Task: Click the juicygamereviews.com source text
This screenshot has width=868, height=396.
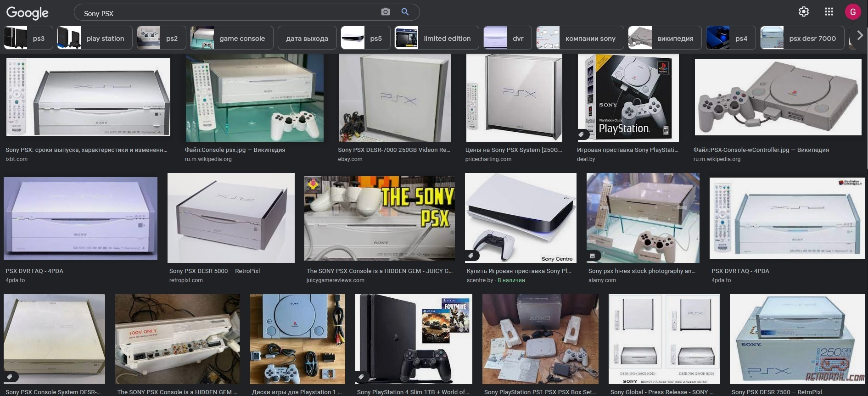Action: [x=335, y=280]
